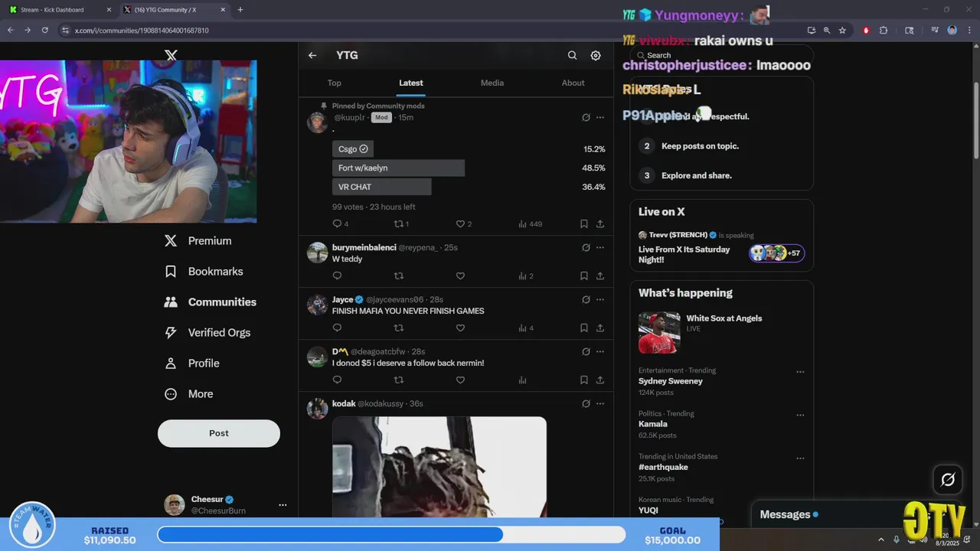980x551 pixels.
Task: Open new Chrome tab plus button
Action: pyautogui.click(x=240, y=10)
